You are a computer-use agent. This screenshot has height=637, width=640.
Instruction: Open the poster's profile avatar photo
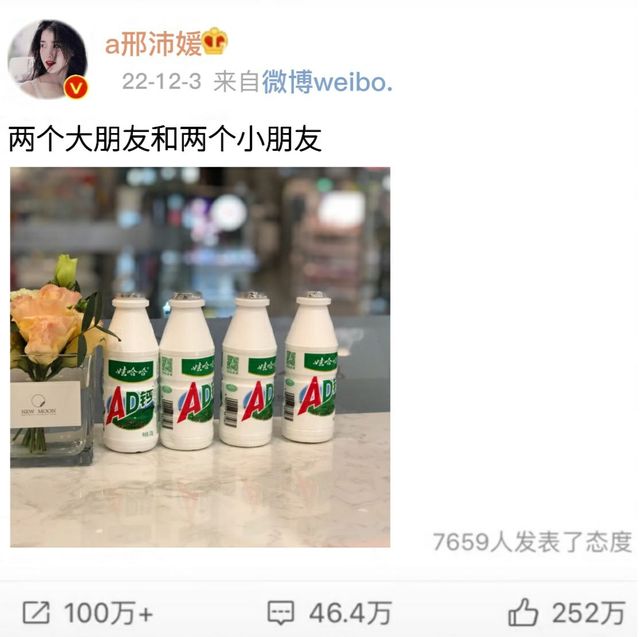[48, 59]
